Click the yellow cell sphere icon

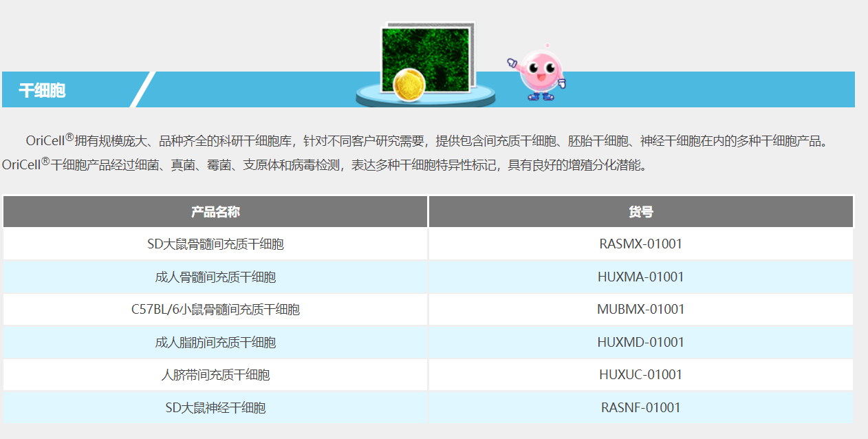click(409, 85)
